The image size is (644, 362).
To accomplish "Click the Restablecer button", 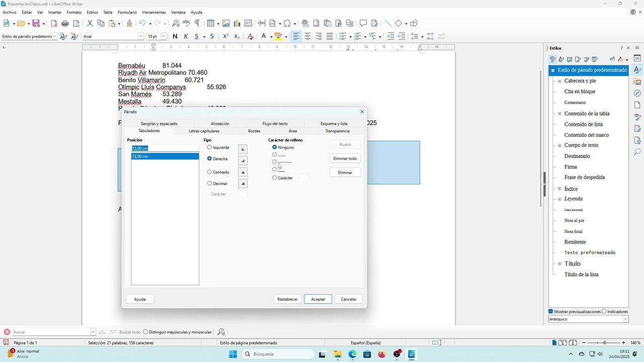I will coord(287,299).
